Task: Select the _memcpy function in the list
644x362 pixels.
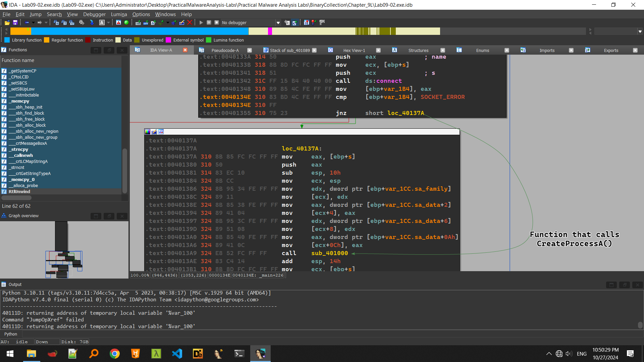Action: (x=20, y=101)
